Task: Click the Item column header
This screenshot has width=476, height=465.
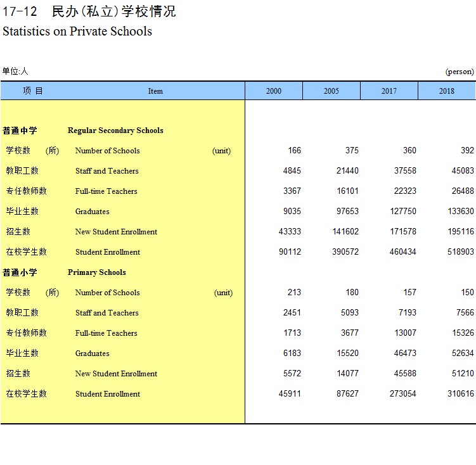Action: [x=155, y=91]
